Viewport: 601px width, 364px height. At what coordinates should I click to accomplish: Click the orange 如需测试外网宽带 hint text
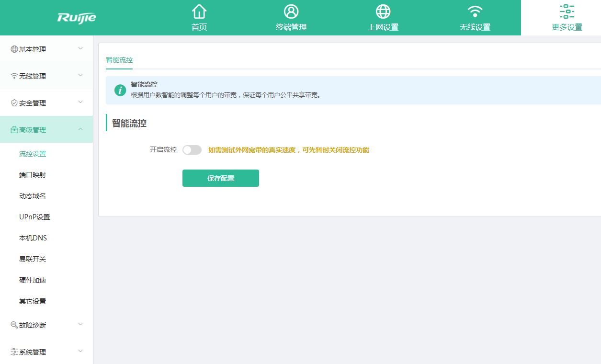[x=289, y=150]
